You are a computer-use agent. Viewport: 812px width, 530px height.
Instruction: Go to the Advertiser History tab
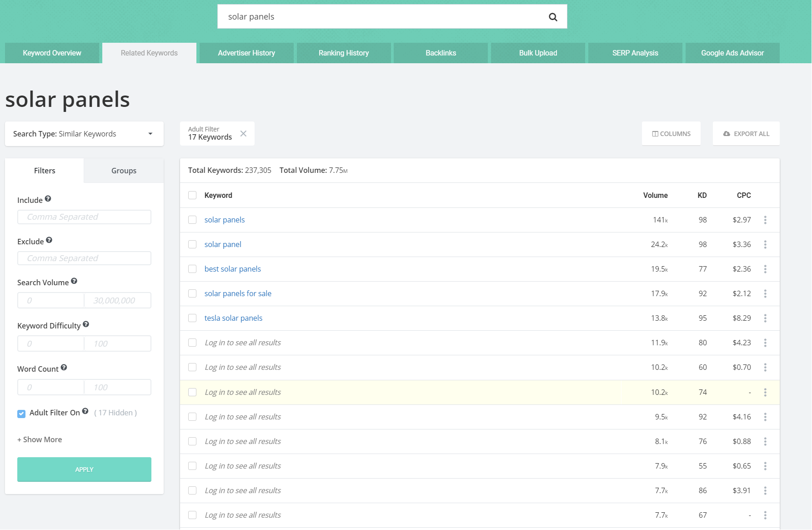[246, 53]
